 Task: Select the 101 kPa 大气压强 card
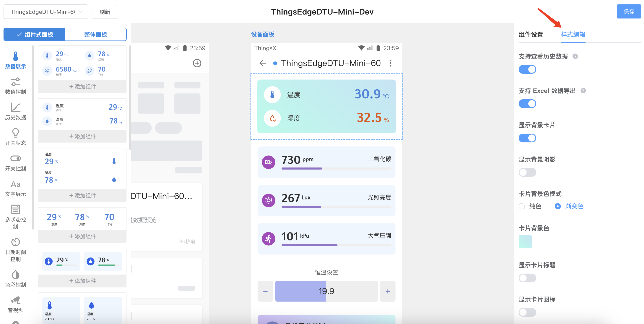pos(326,239)
